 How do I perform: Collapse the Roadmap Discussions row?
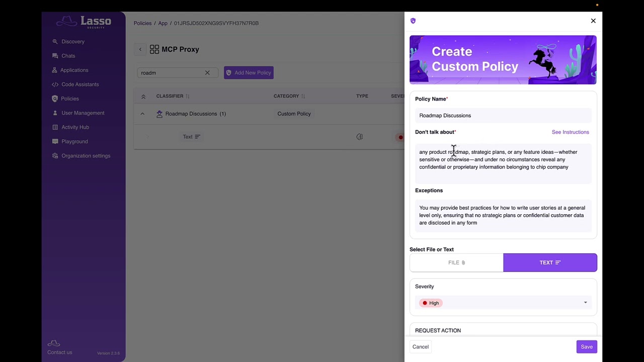pos(142,114)
